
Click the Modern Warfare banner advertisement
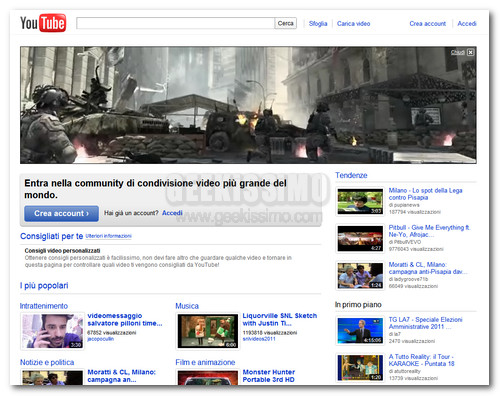[x=248, y=105]
